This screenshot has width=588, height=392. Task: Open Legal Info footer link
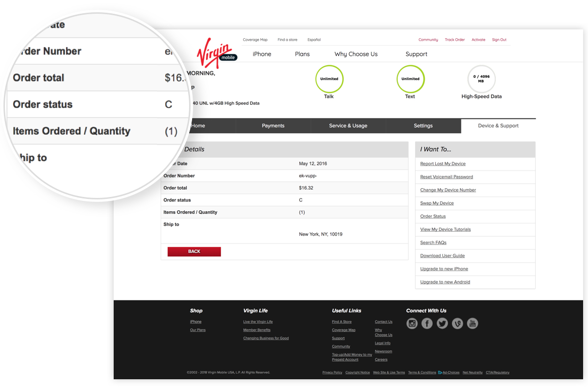click(383, 343)
